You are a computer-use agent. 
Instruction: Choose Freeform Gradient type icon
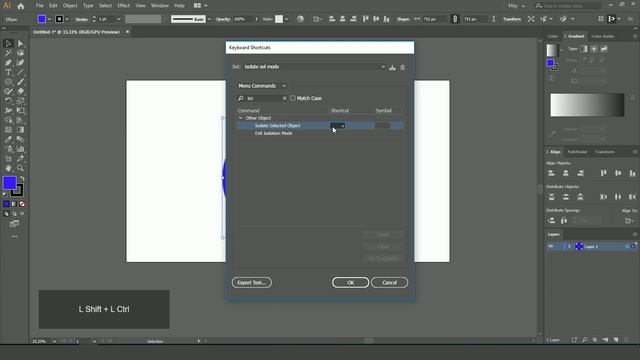[604, 49]
